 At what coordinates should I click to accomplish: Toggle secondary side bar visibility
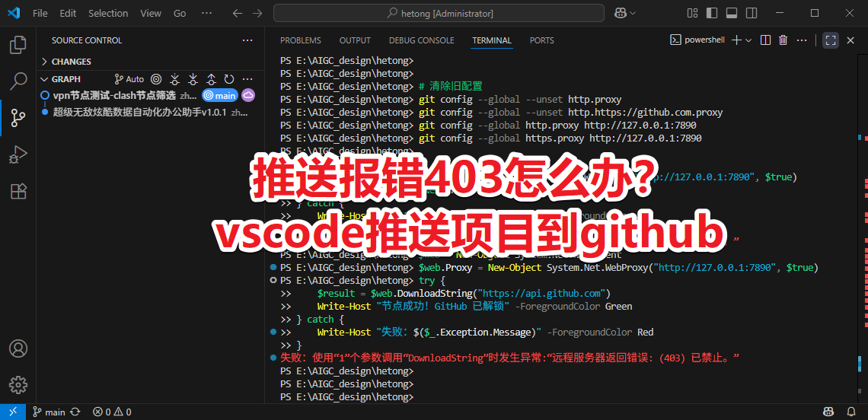752,13
